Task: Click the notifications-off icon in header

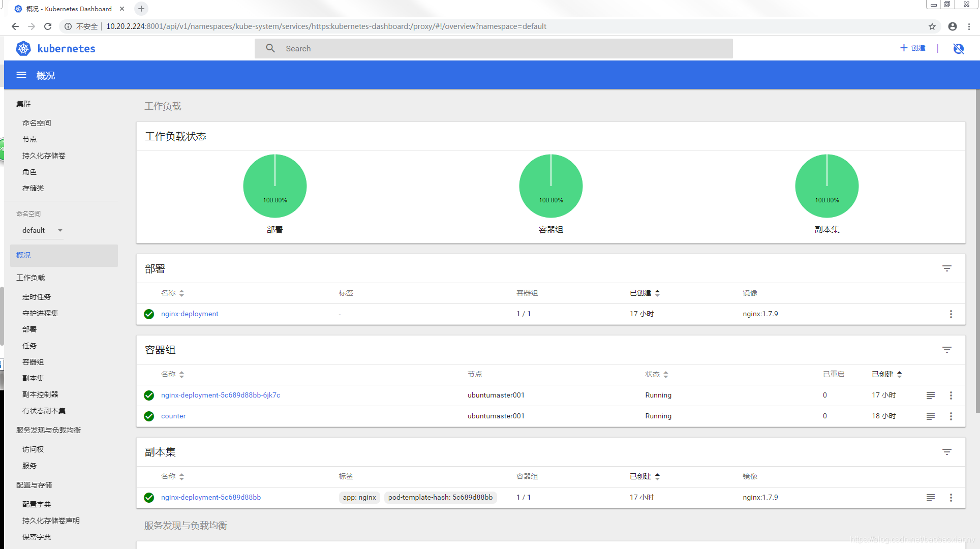Action: tap(959, 48)
